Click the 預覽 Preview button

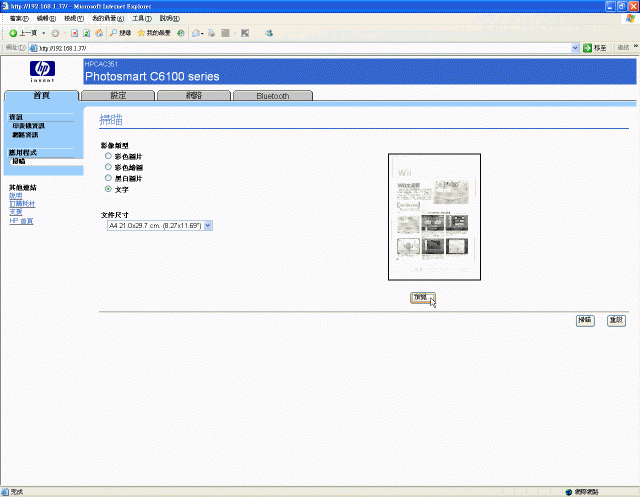pyautogui.click(x=422, y=297)
